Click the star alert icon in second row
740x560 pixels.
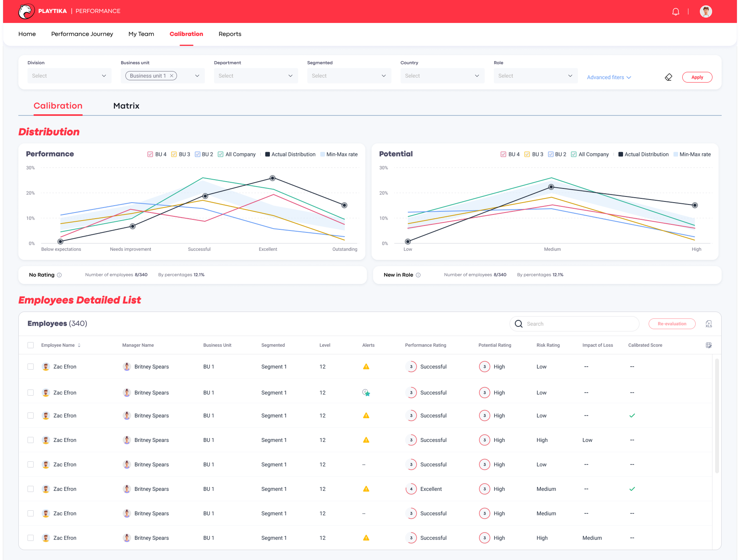click(x=366, y=393)
